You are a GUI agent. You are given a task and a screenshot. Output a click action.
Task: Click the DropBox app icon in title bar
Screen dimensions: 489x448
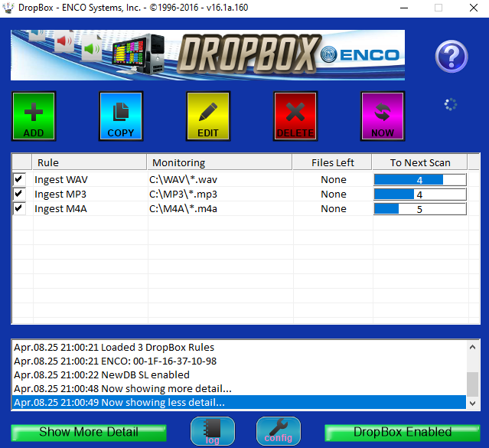click(8, 8)
